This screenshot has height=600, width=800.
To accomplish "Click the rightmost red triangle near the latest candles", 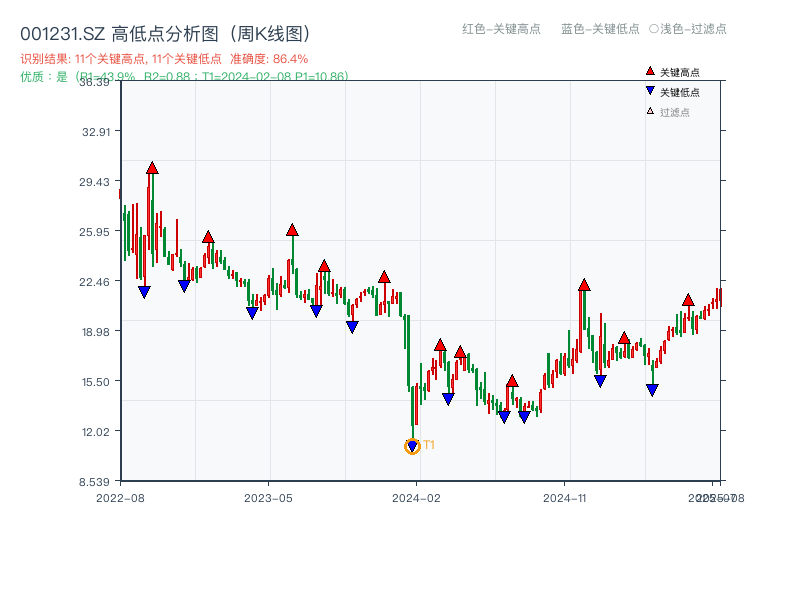I will (689, 300).
